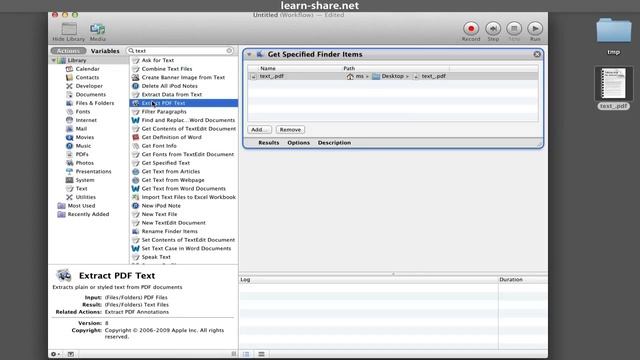The image size is (640, 360).
Task: Show the workflow log view button
Action: (x=246, y=354)
